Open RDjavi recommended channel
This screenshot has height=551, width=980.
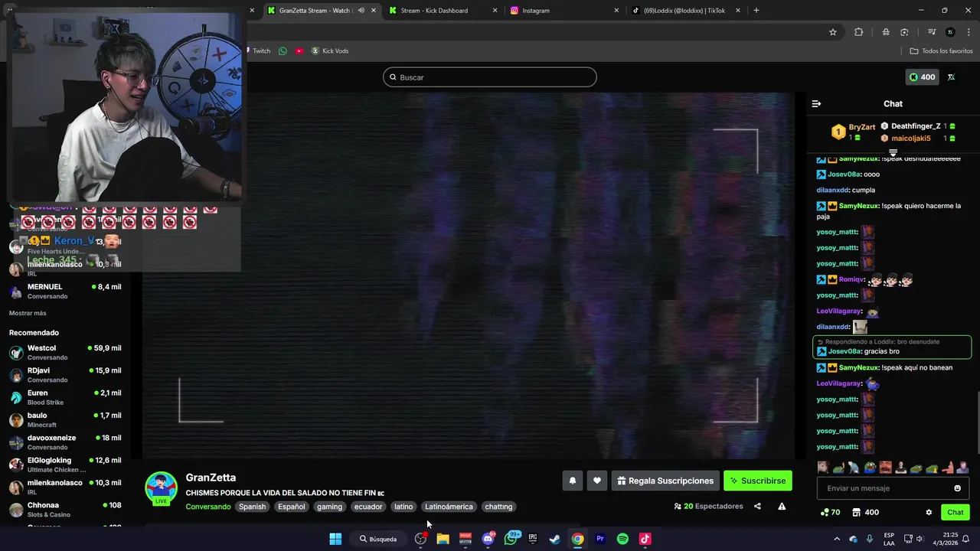65,375
